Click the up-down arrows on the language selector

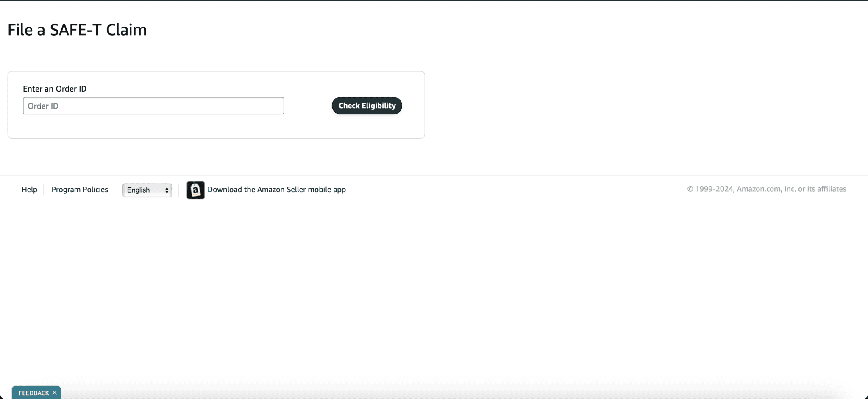[166, 190]
